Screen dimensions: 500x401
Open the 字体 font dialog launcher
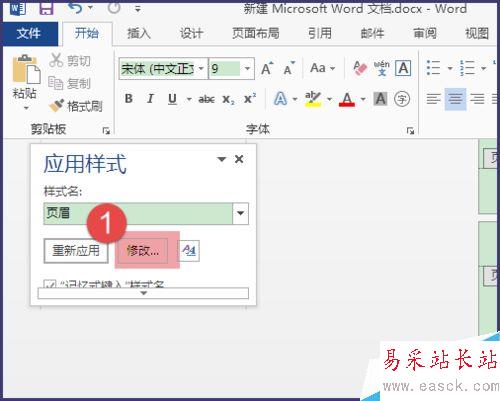[410, 131]
